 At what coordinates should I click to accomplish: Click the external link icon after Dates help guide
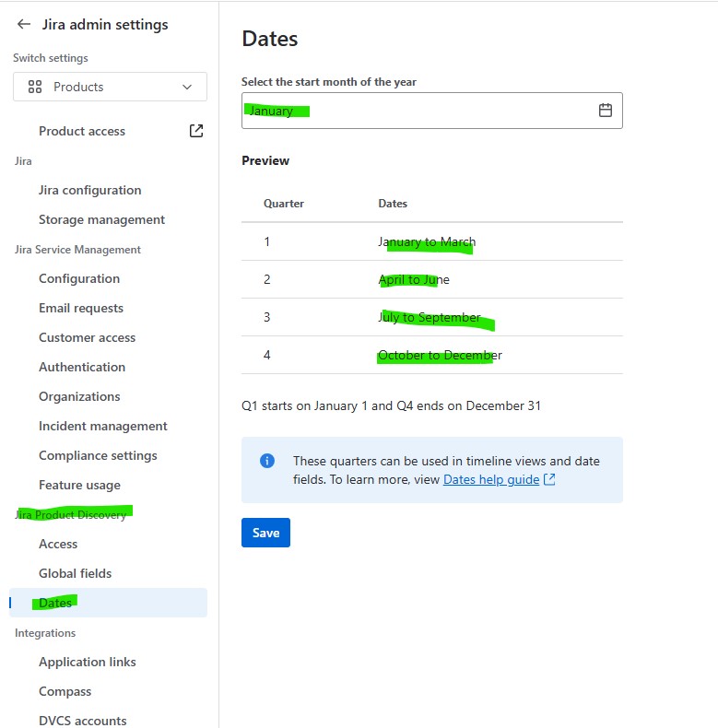click(549, 479)
